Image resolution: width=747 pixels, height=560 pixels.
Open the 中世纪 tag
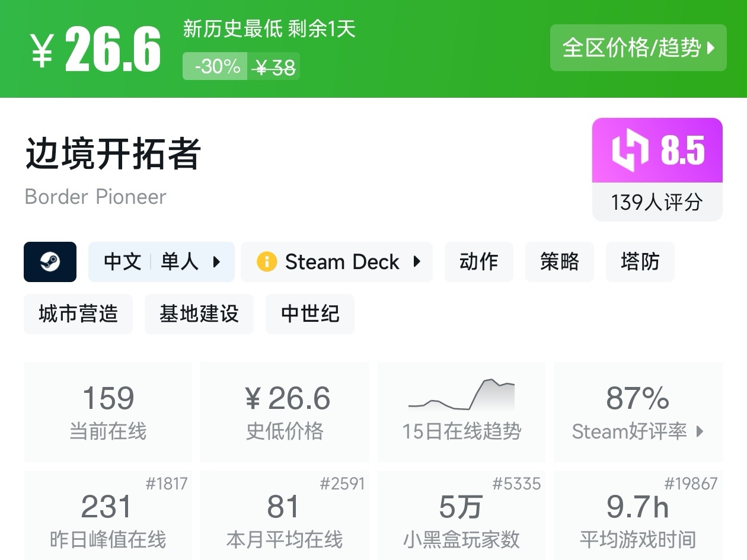click(x=309, y=313)
